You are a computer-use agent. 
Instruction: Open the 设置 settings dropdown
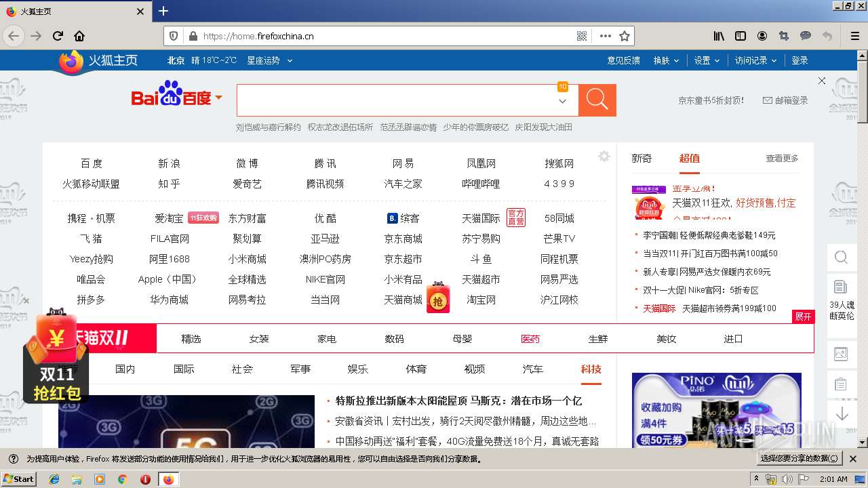pyautogui.click(x=707, y=60)
